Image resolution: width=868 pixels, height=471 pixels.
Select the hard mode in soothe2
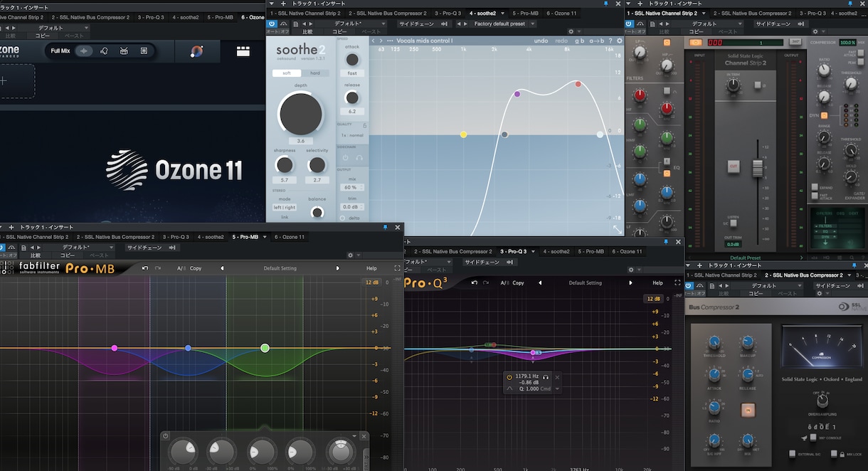(x=314, y=73)
